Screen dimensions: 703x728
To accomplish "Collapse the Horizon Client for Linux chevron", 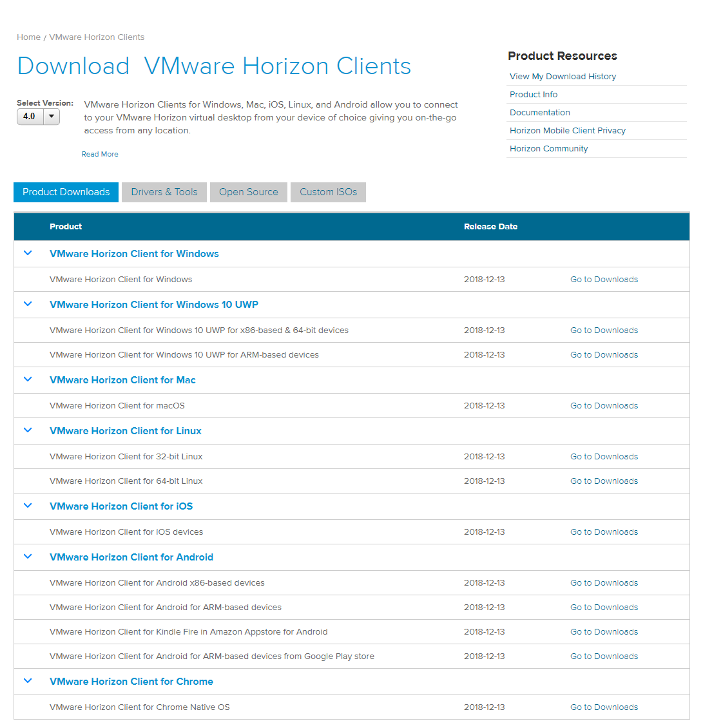I will pyautogui.click(x=28, y=430).
